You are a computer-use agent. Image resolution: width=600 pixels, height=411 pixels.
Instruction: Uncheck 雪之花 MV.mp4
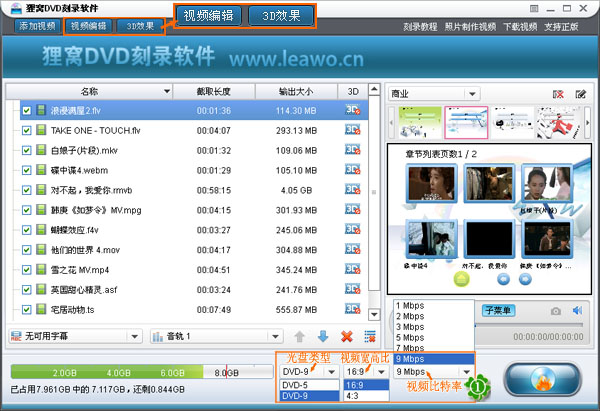pos(26,270)
